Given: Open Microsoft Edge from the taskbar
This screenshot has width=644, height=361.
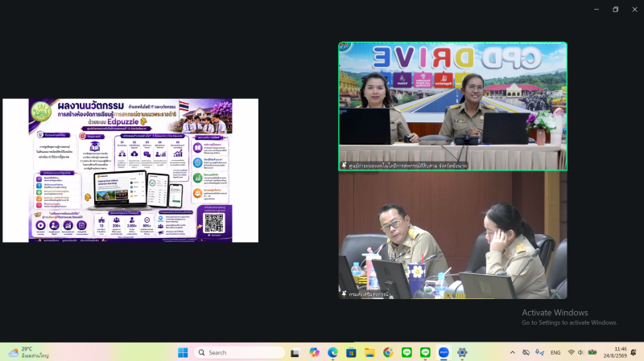Looking at the screenshot, I should coord(332,352).
